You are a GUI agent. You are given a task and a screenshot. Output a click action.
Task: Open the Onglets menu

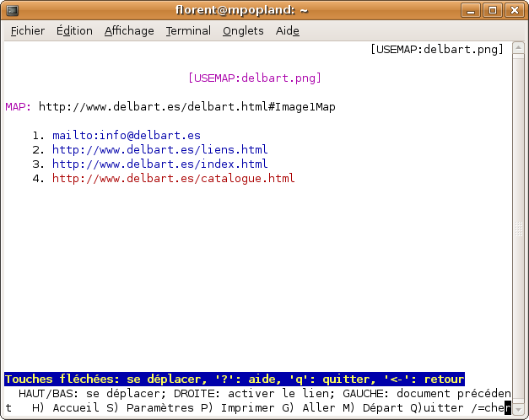pos(243,31)
